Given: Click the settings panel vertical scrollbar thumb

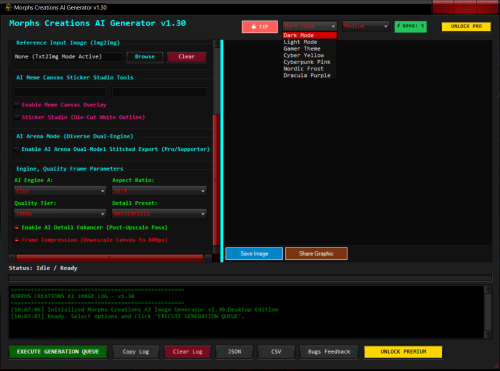Looking at the screenshot, I should [x=216, y=180].
